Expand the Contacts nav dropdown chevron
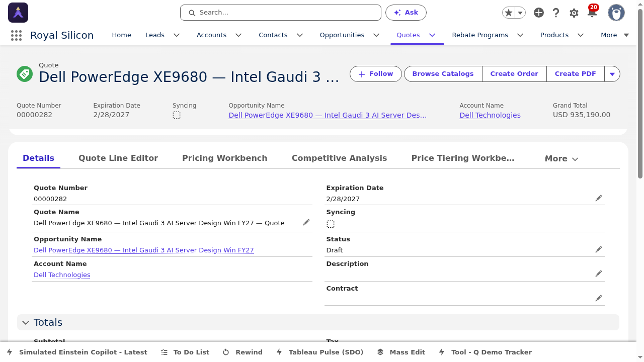 point(300,35)
